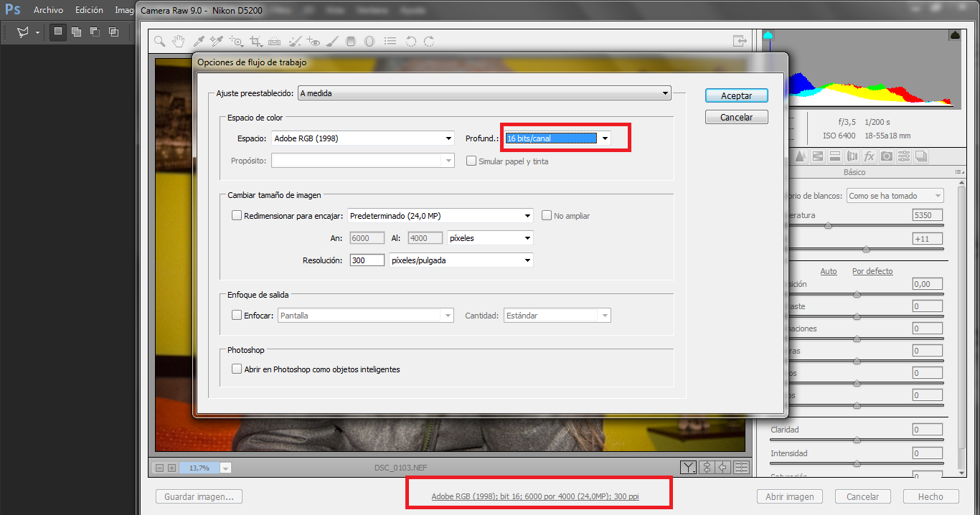The height and width of the screenshot is (515, 980).
Task: Open the Ajuste preestablecido dropdown
Action: (484, 93)
